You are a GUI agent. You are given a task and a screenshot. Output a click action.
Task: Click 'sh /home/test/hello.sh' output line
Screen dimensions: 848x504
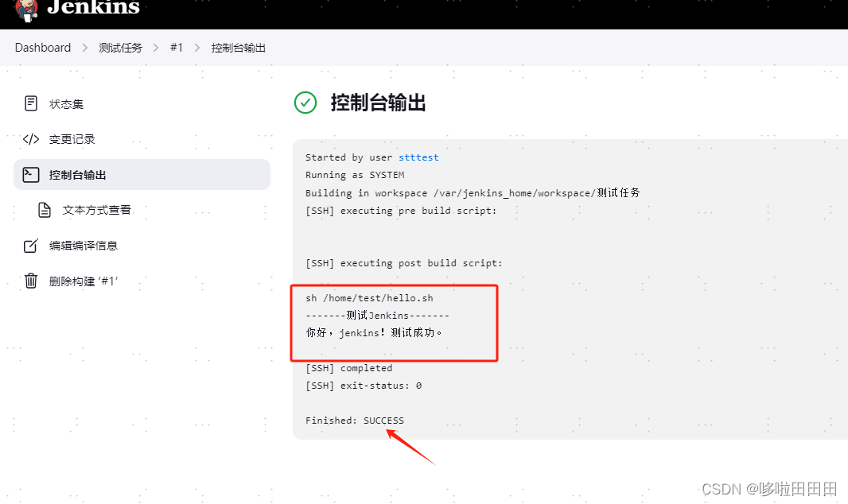(x=369, y=298)
